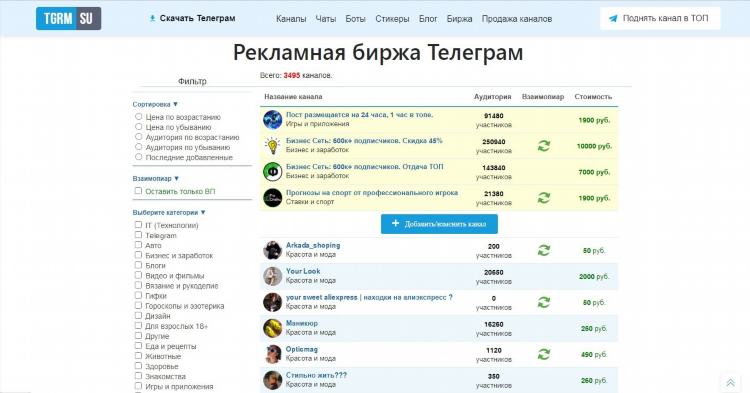Click the Поднять канал в ТОП button
Viewport: 750px width, 393px height.
pos(660,18)
